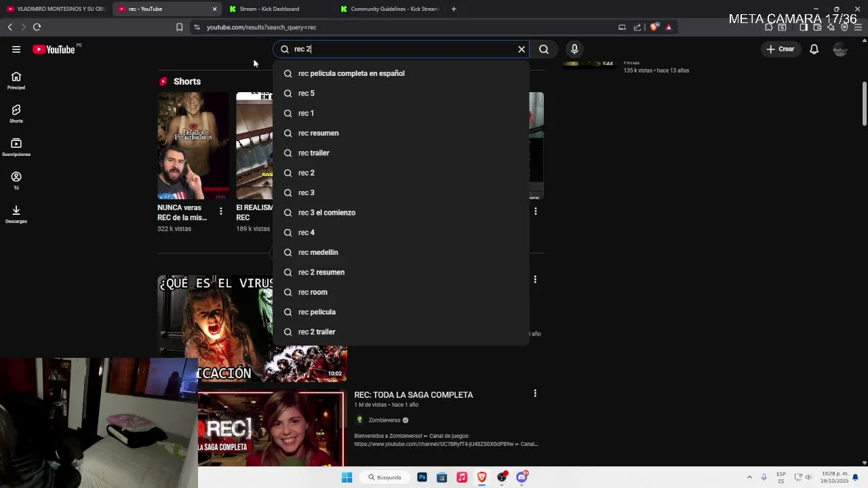Open NUNCA veras REC de la mis... title
The width and height of the screenshot is (868, 488).
click(x=182, y=213)
